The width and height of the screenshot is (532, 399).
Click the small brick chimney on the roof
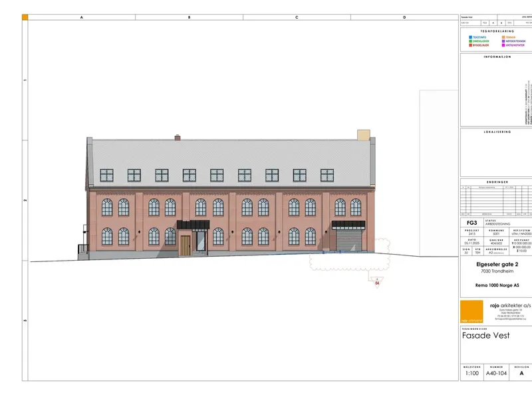(x=178, y=138)
